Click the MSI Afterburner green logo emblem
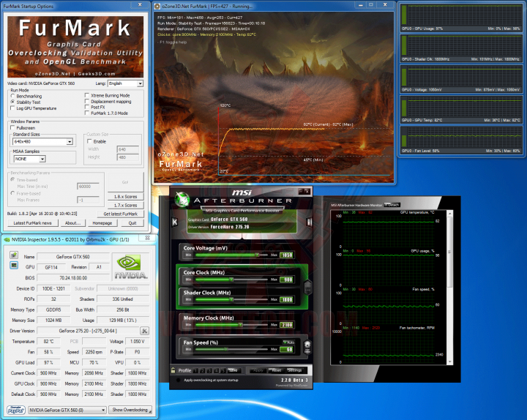The width and height of the screenshot is (527, 420). coord(182,199)
